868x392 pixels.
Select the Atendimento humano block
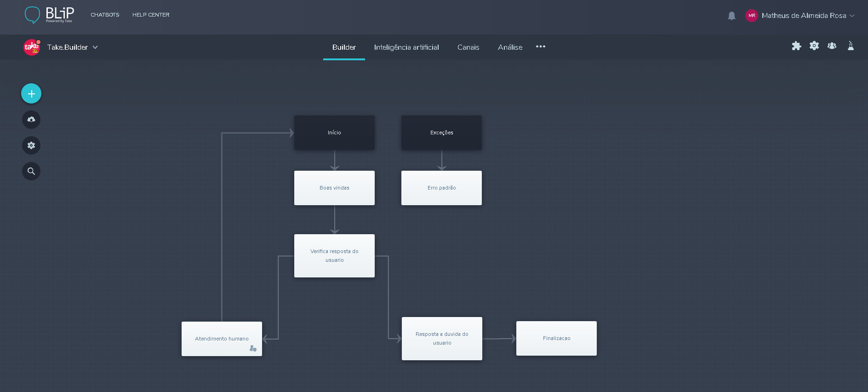[222, 339]
